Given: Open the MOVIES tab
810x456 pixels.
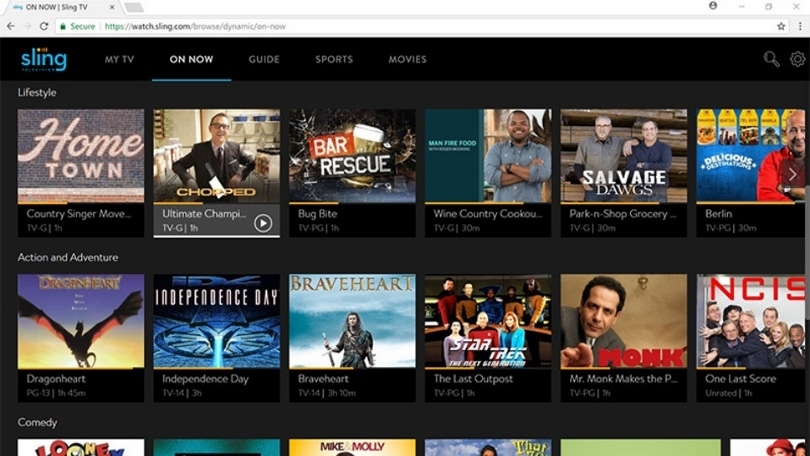Looking at the screenshot, I should click(x=408, y=59).
